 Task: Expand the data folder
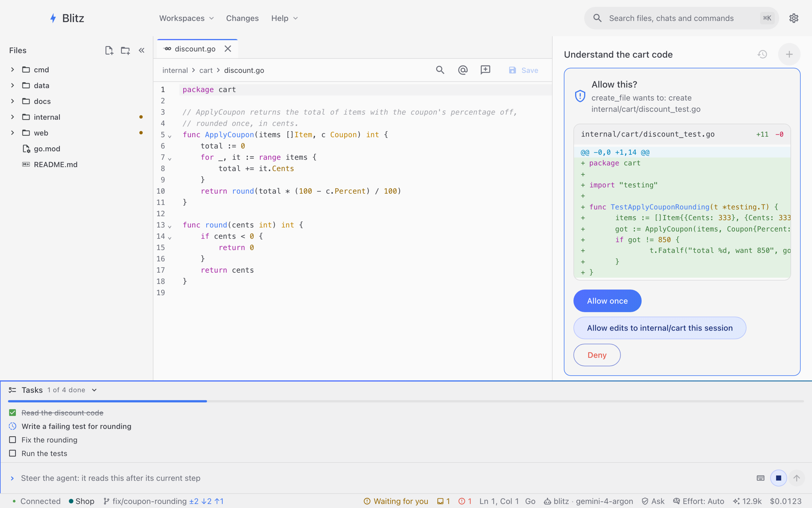(x=13, y=85)
